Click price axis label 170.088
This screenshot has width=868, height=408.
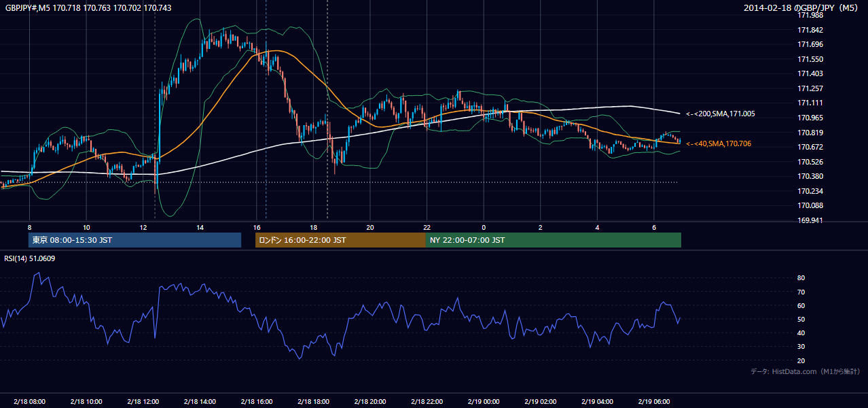click(810, 205)
